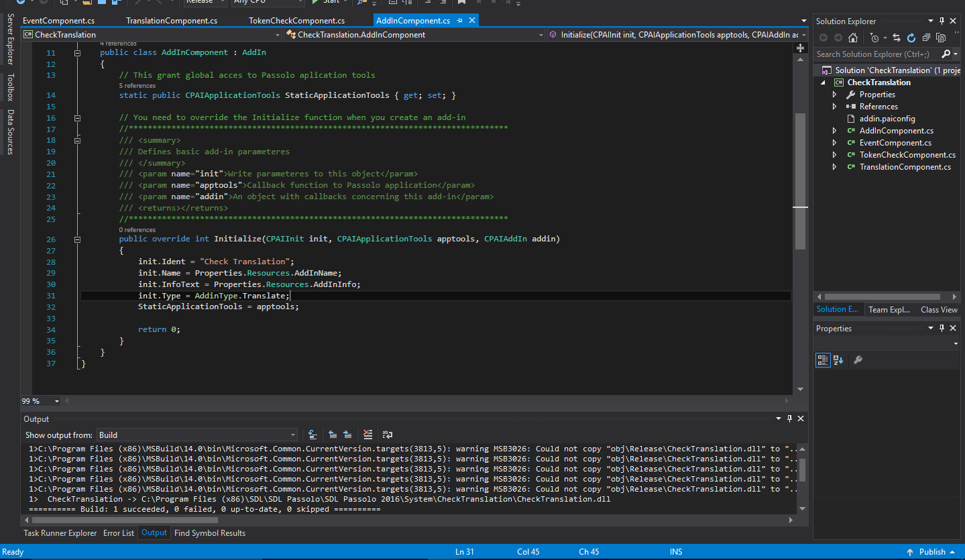Click Find Message in Code icon in Output
The width and height of the screenshot is (965, 560).
point(313,435)
